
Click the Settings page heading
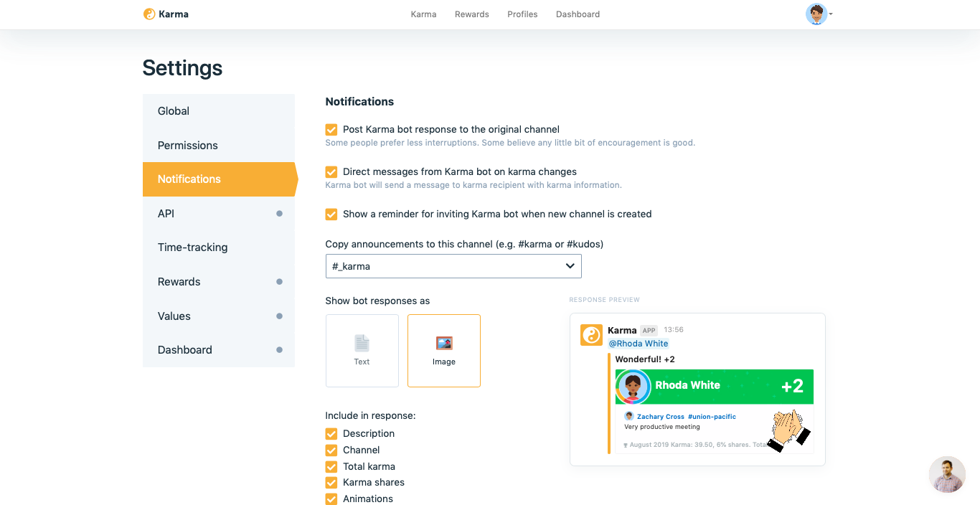click(182, 68)
